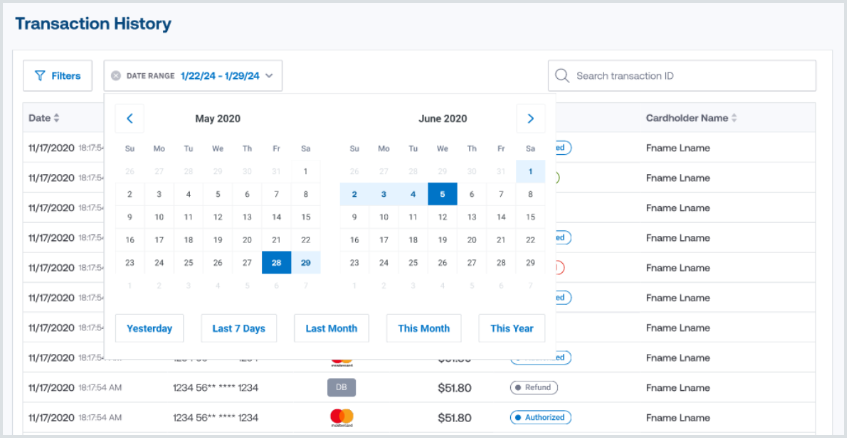Select the This Year preset
847x438 pixels.
tap(512, 328)
